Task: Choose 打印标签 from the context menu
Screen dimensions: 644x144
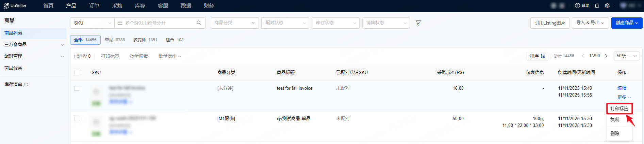Action: click(x=619, y=109)
